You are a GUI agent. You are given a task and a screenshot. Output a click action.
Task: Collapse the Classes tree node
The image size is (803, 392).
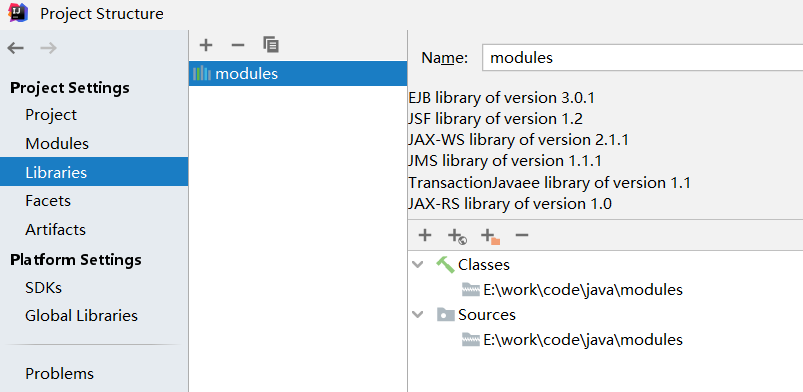(418, 265)
